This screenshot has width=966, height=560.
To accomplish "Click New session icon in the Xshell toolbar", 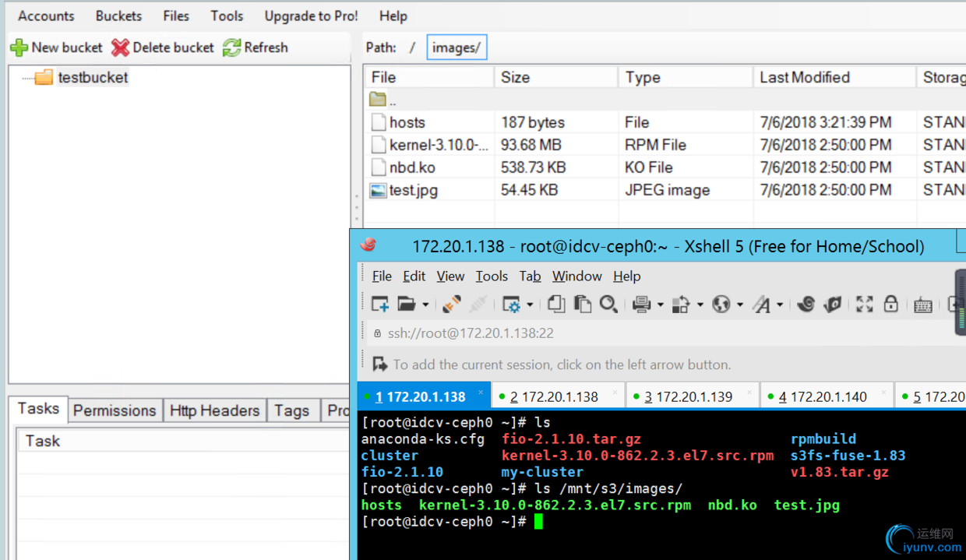I will point(380,305).
